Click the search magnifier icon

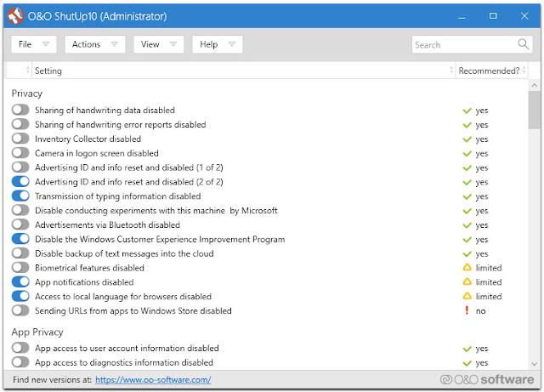pyautogui.click(x=524, y=44)
